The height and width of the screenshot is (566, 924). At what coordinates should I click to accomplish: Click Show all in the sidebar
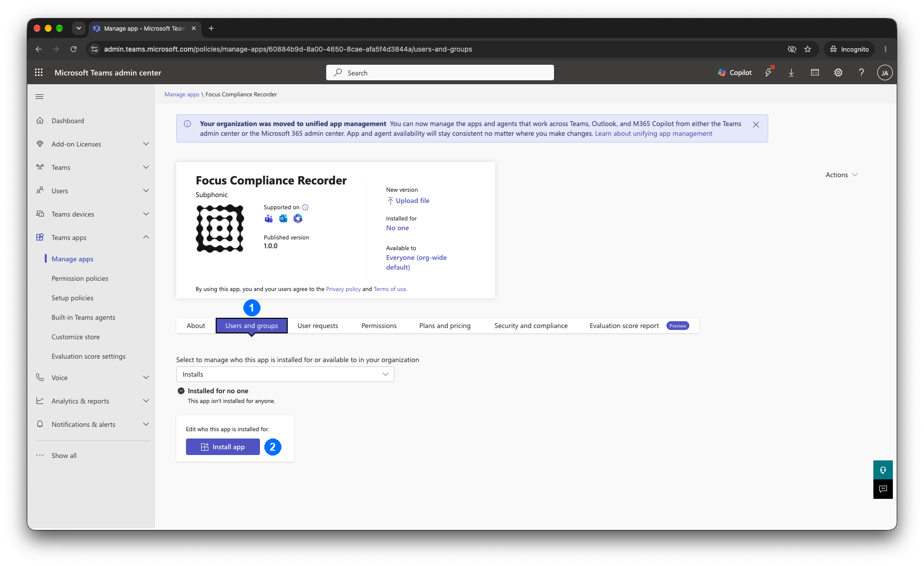[x=64, y=456]
